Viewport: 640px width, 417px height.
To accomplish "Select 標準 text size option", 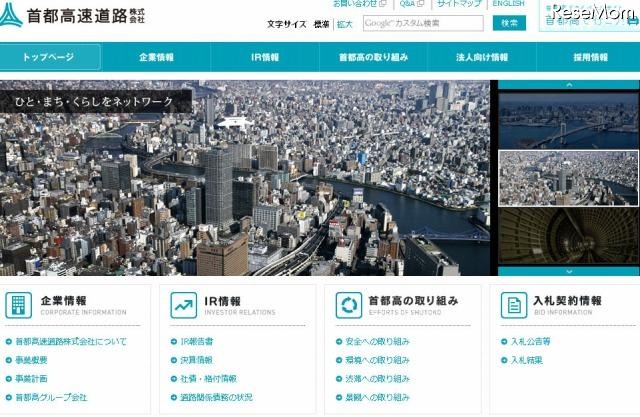I will [x=321, y=23].
